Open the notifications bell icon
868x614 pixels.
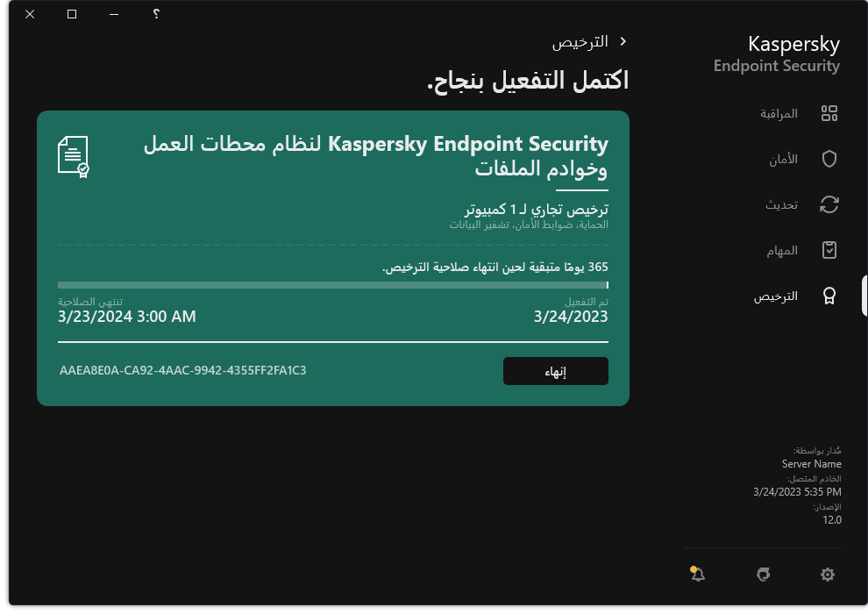699,575
